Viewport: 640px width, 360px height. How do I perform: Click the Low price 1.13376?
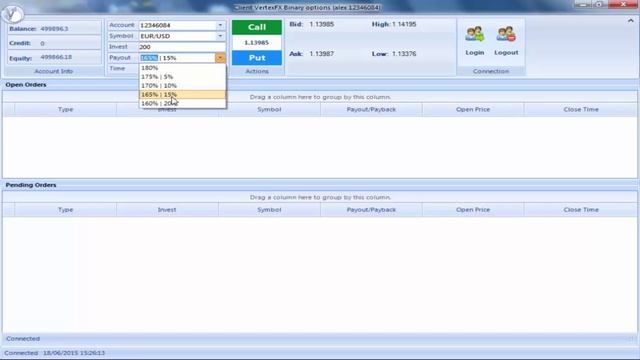(404, 54)
